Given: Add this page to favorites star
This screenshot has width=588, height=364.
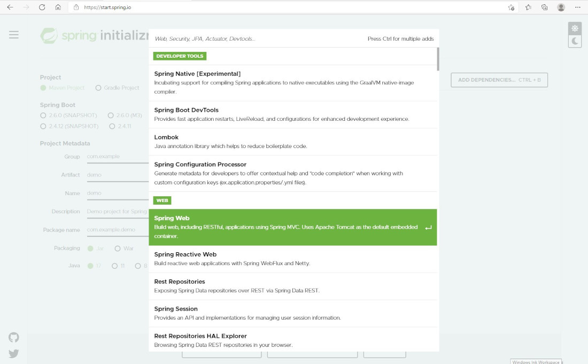Looking at the screenshot, I should pyautogui.click(x=511, y=7).
